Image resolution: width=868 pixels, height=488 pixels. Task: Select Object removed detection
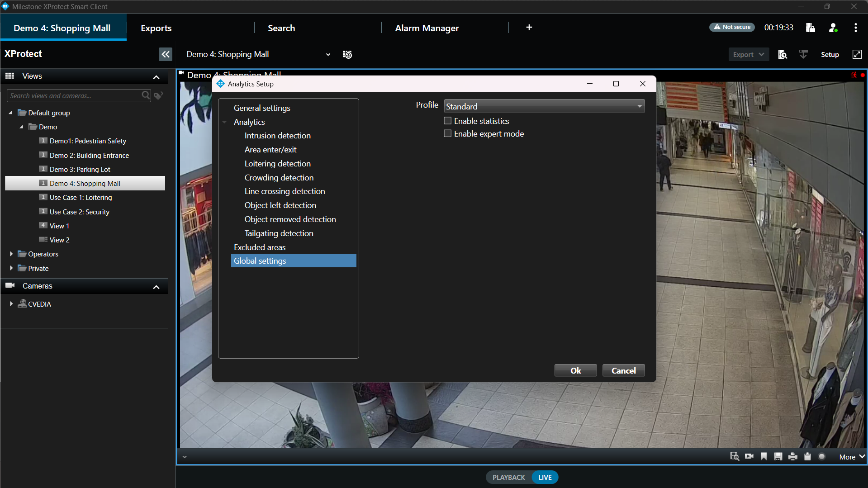coord(290,219)
